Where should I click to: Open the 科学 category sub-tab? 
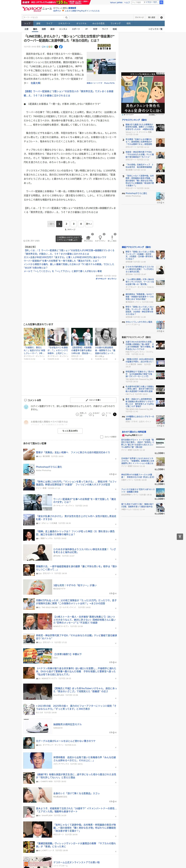click(95, 29)
